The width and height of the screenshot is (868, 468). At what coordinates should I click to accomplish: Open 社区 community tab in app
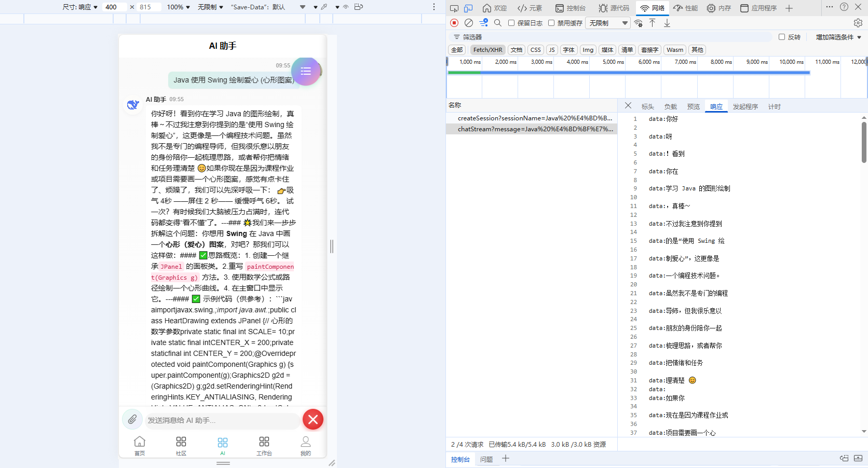coord(181,446)
